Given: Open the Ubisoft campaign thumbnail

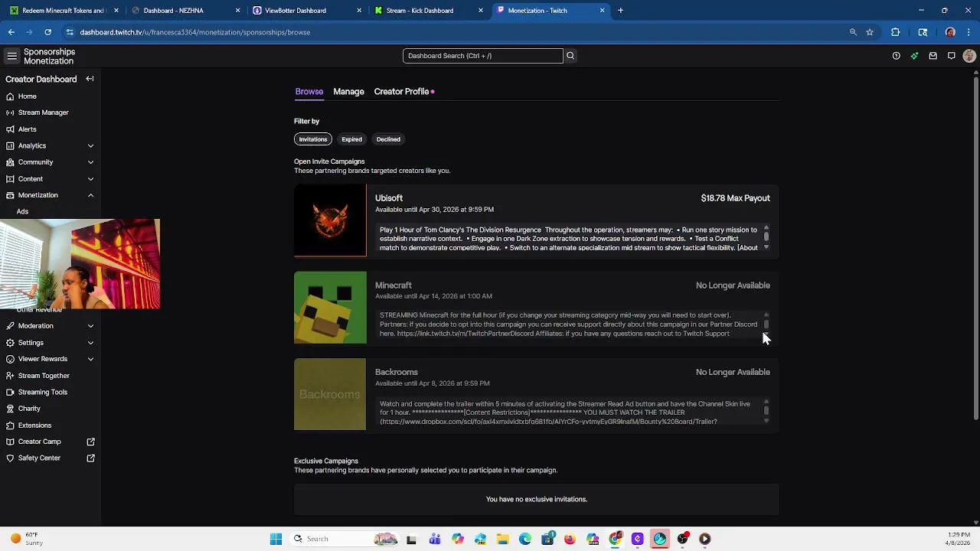Looking at the screenshot, I should [330, 220].
